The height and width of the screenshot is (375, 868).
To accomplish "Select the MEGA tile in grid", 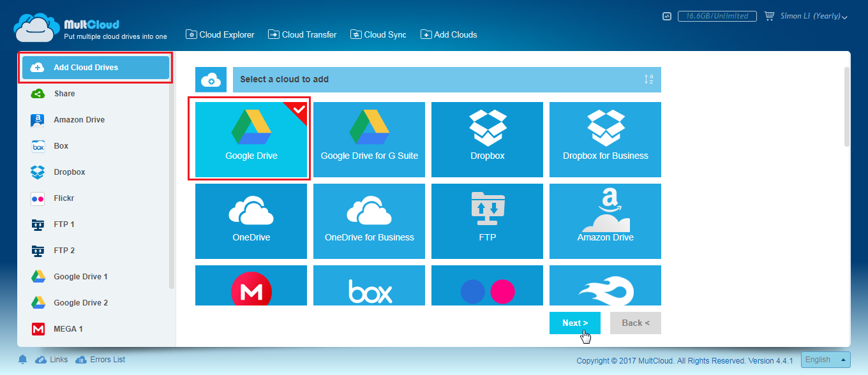I will pos(251,286).
